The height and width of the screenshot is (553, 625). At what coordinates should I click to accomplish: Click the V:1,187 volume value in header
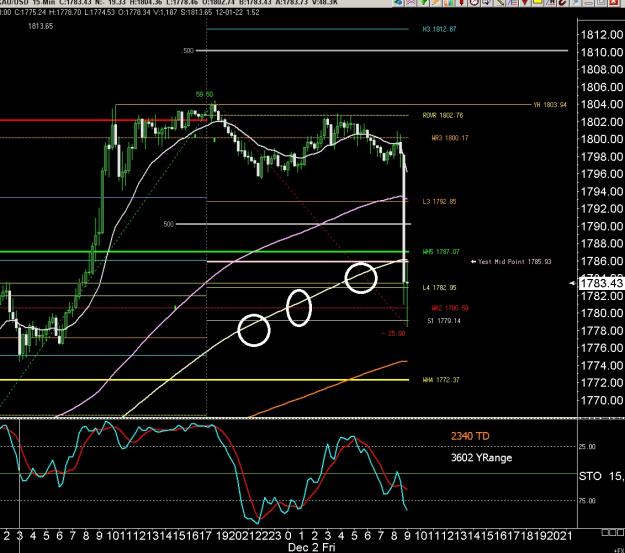coord(164,12)
